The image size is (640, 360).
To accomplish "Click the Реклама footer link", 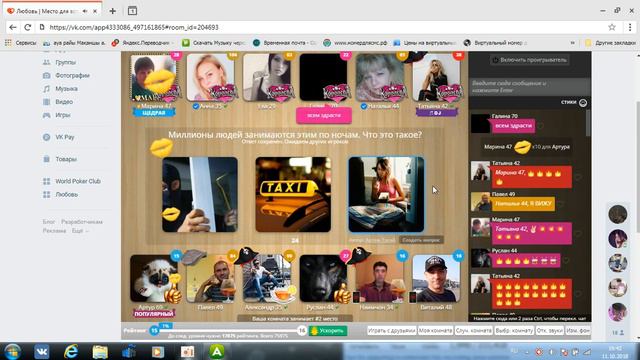I will click(x=54, y=231).
